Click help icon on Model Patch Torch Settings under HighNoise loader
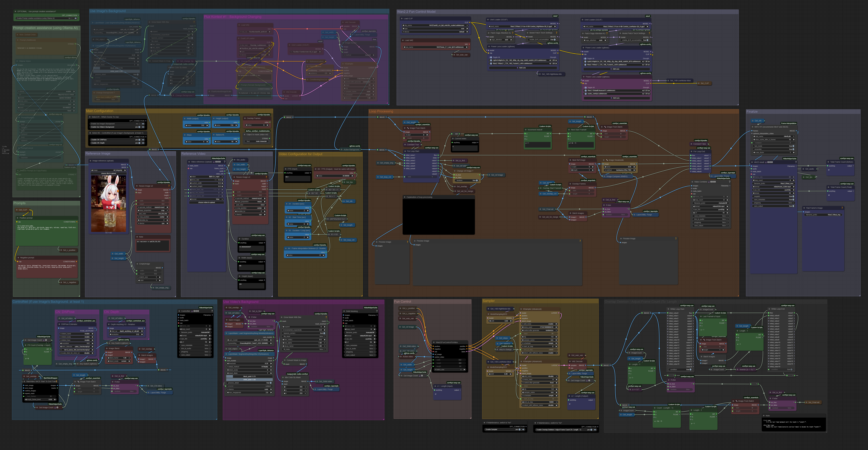 [556, 33]
